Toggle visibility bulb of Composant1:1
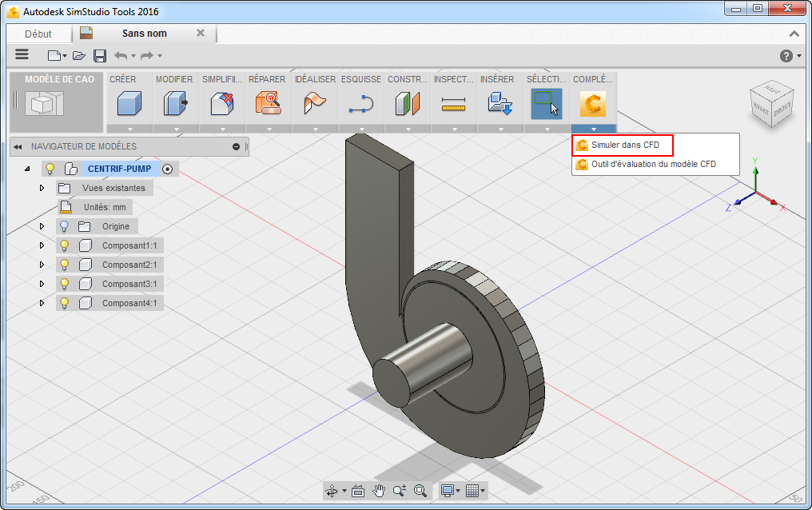 64,245
